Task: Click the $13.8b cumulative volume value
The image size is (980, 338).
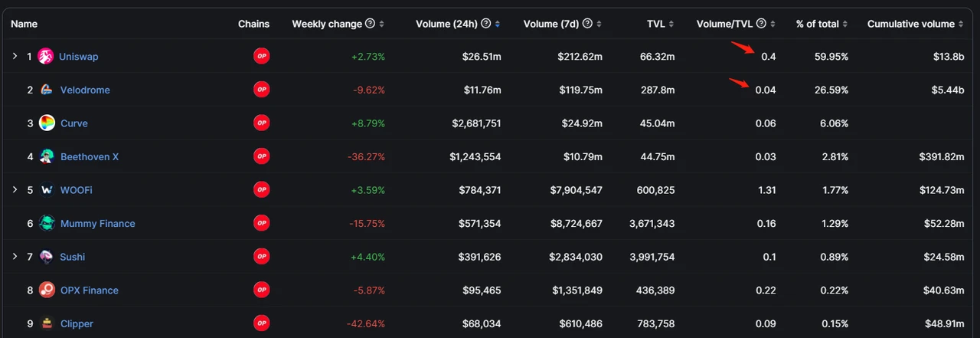Action: [947, 57]
